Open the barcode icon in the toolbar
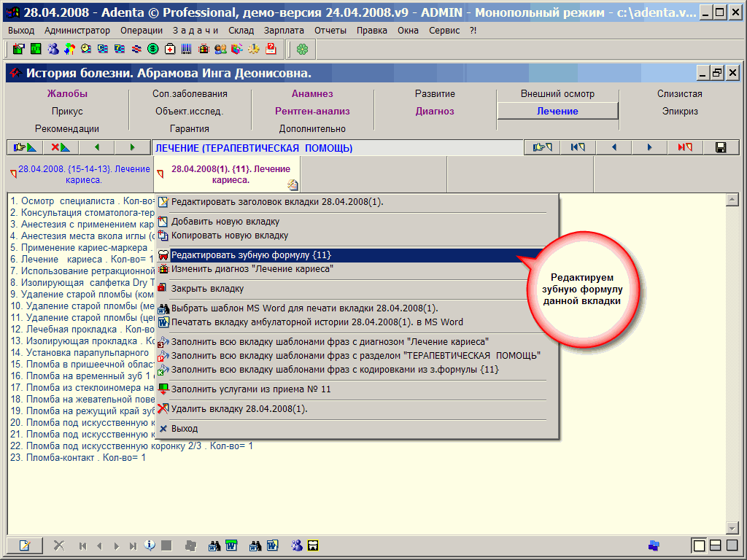747x560 pixels. (187, 49)
